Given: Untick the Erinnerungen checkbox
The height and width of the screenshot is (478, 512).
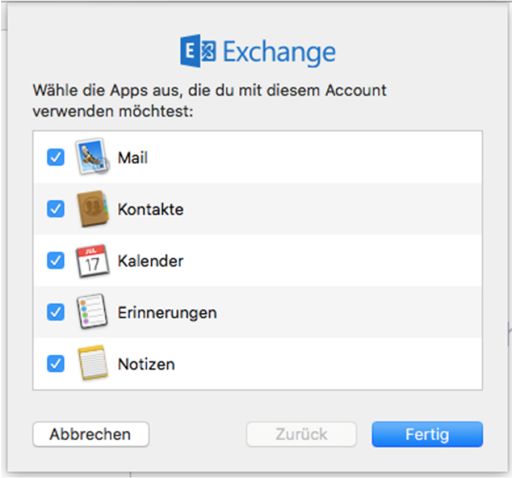Looking at the screenshot, I should point(55,312).
